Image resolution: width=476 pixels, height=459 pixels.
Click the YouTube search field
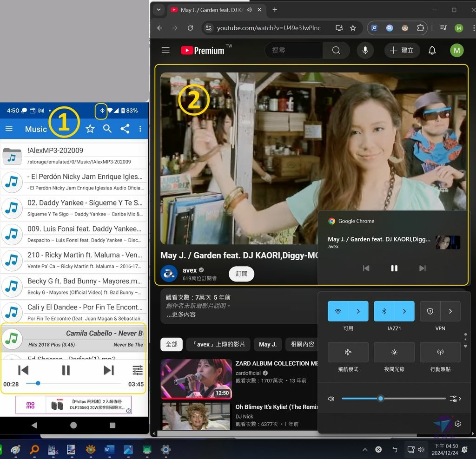click(294, 50)
